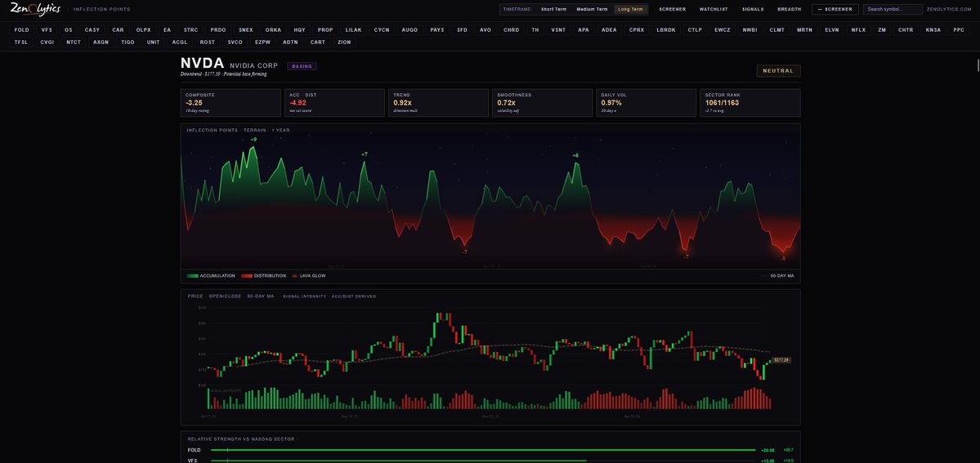Choose the SFD ticker chip
The height and width of the screenshot is (463, 980).
(x=463, y=30)
